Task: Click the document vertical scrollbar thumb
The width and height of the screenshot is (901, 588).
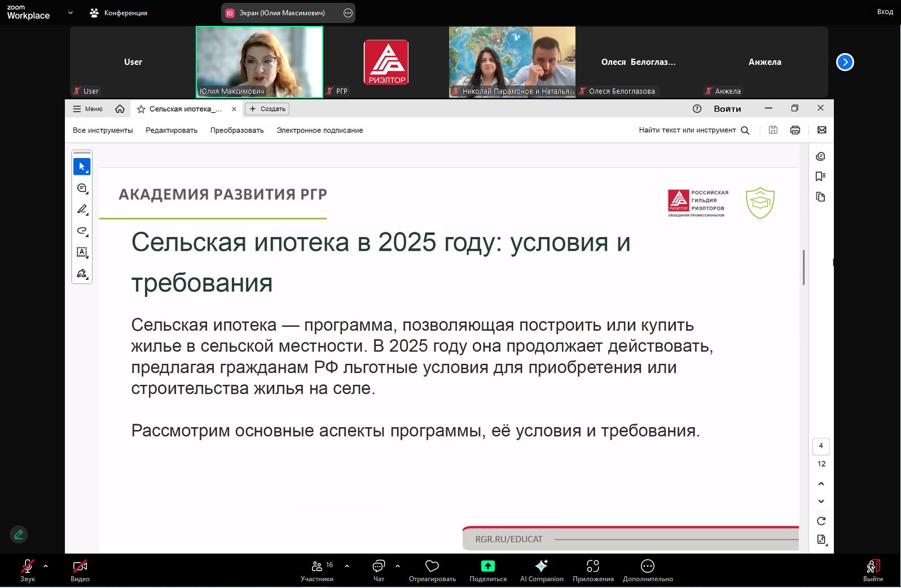Action: [x=803, y=267]
